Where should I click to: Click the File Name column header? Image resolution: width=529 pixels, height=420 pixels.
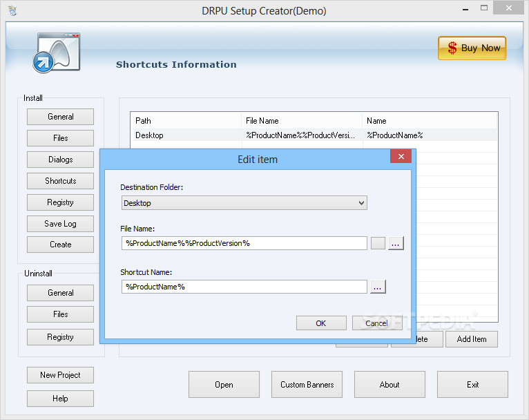[x=302, y=121]
